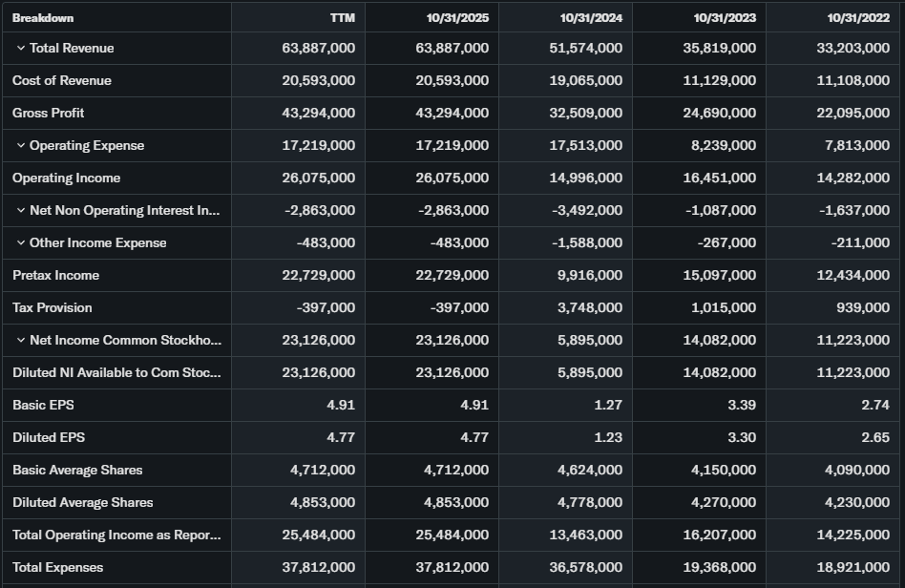The width and height of the screenshot is (905, 588).
Task: Select the Cost of Revenue row label
Action: pyautogui.click(x=62, y=81)
